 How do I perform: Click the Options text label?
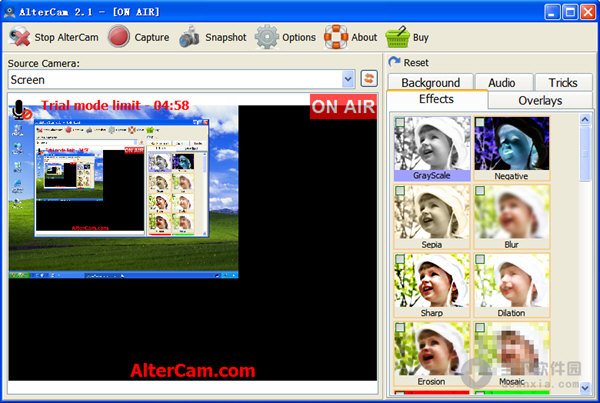pos(299,38)
